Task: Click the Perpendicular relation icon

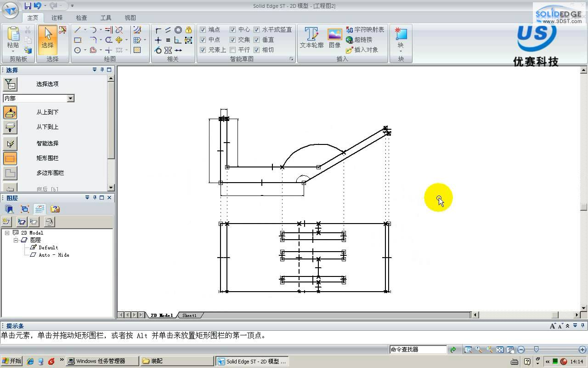Action: (178, 40)
